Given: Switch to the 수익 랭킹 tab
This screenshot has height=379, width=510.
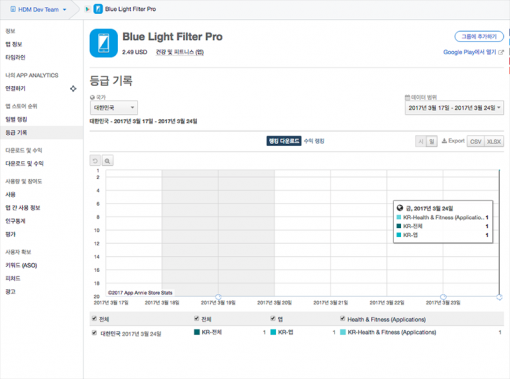Looking at the screenshot, I should coord(314,141).
